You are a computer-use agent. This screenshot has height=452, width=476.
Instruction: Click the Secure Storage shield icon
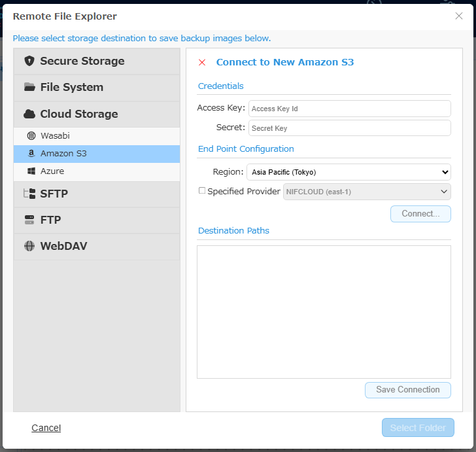29,61
